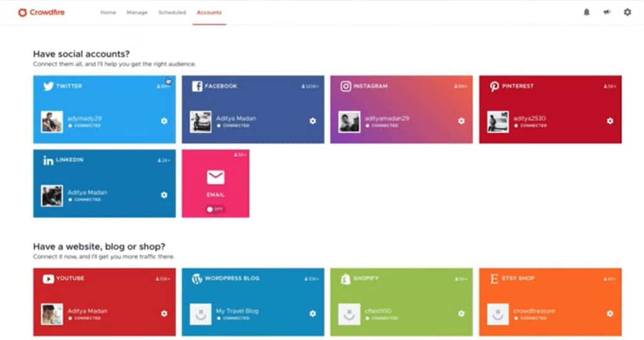Click the adymady29 username
The width and height of the screenshot is (644, 340).
tap(85, 118)
